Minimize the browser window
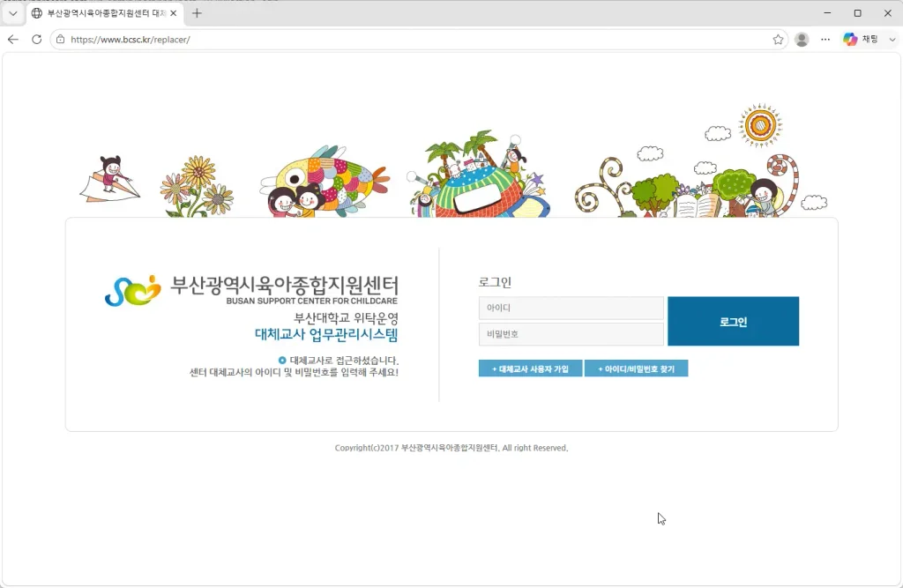 pyautogui.click(x=827, y=13)
